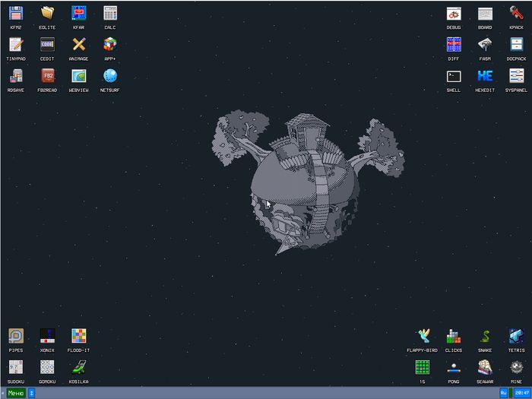Launch the TETRIS game
The image size is (532, 399).
click(x=516, y=337)
